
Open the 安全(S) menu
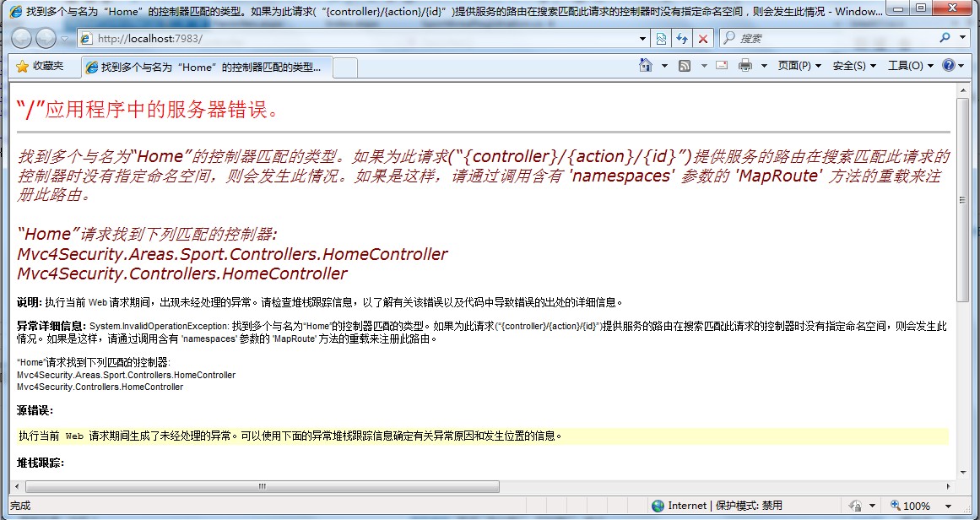click(x=854, y=66)
